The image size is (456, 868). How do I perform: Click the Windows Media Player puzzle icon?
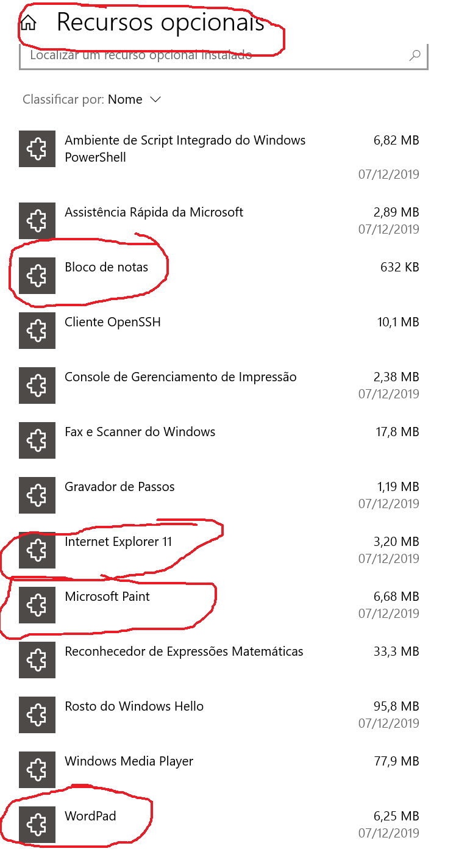pos(37,770)
